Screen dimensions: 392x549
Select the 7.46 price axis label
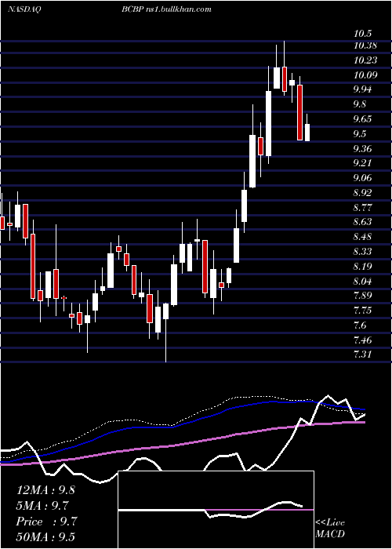tap(362, 340)
